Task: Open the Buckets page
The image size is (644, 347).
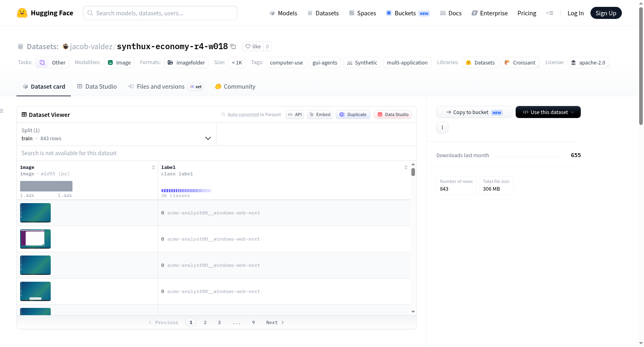Action: coord(408,13)
